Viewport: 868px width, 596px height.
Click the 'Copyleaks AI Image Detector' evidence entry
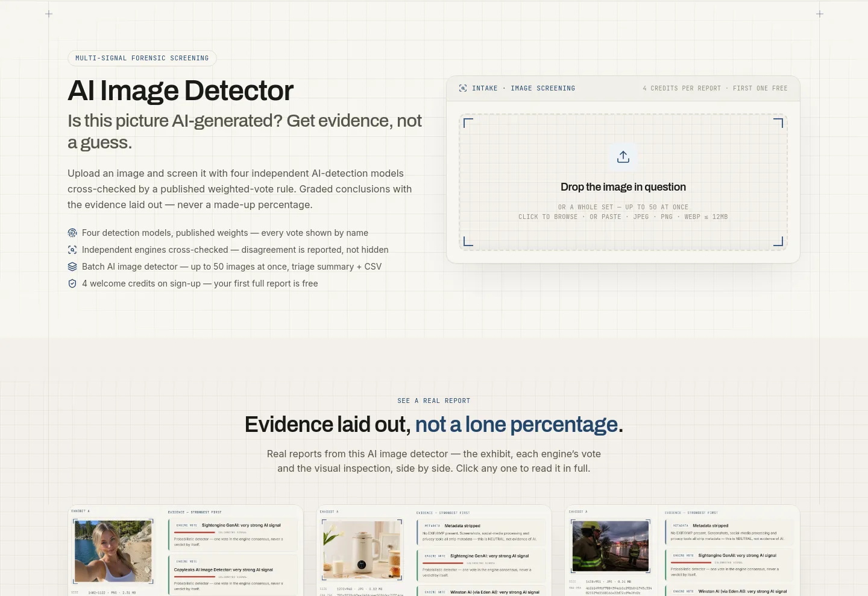click(233, 576)
